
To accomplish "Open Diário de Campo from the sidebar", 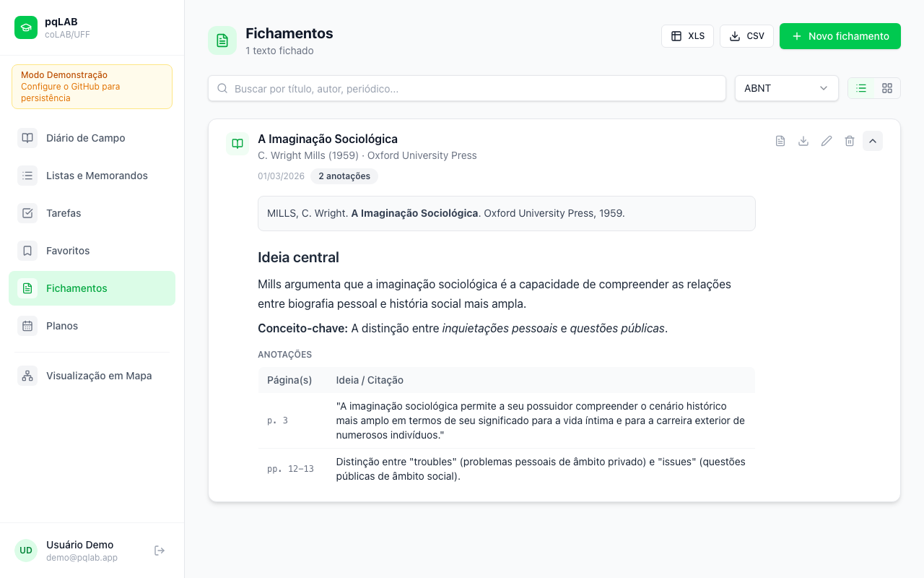I will pyautogui.click(x=85, y=138).
